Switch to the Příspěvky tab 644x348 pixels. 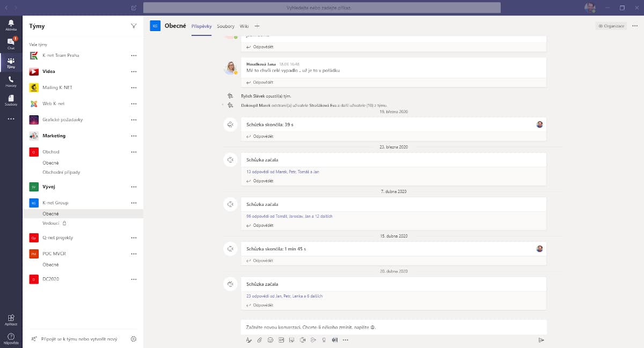point(201,26)
